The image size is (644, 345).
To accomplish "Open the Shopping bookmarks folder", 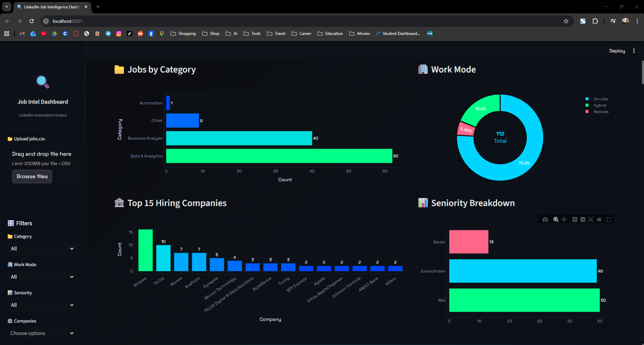I will [183, 34].
